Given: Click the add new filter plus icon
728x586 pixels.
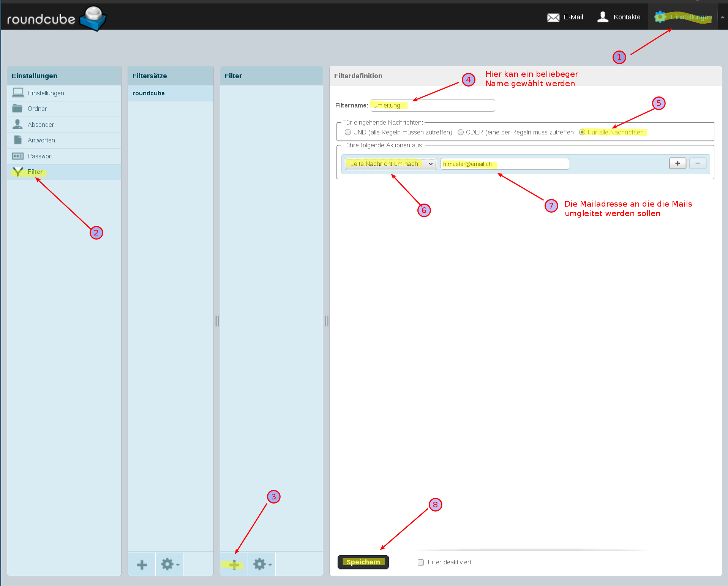Looking at the screenshot, I should [234, 564].
